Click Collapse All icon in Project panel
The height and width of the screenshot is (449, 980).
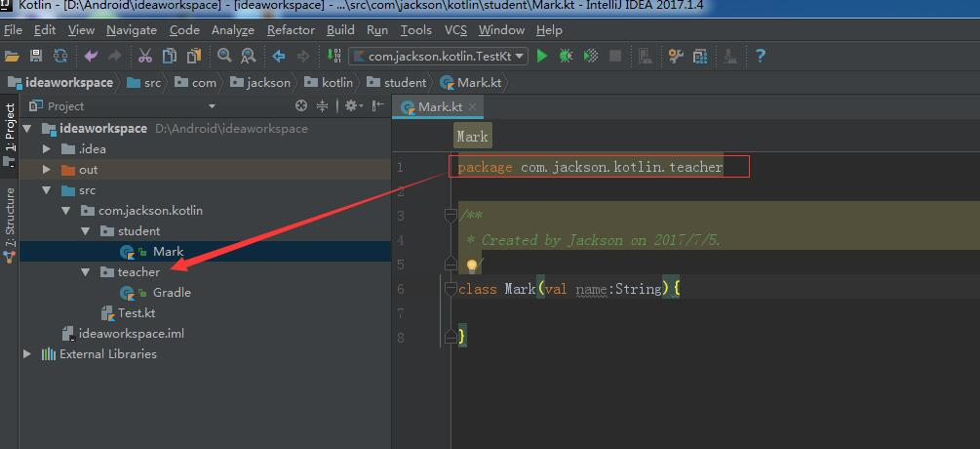[x=322, y=106]
